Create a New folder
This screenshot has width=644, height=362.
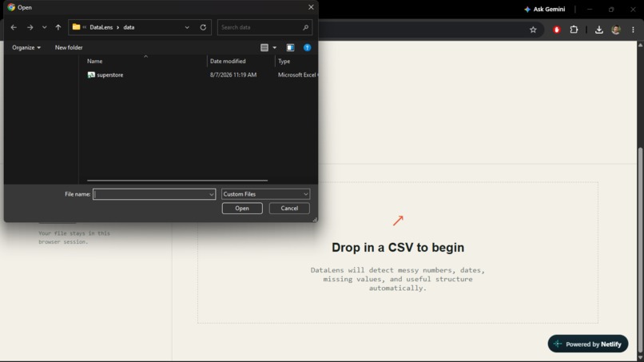(69, 47)
